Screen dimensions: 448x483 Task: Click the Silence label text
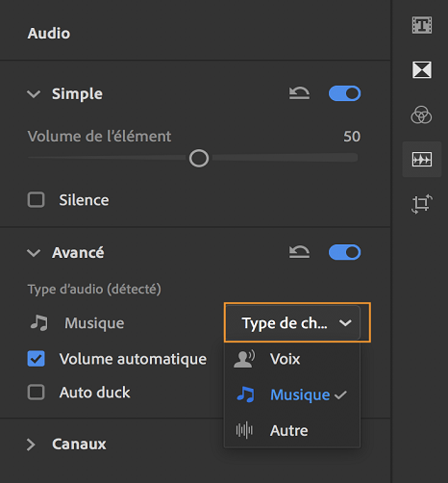point(84,200)
